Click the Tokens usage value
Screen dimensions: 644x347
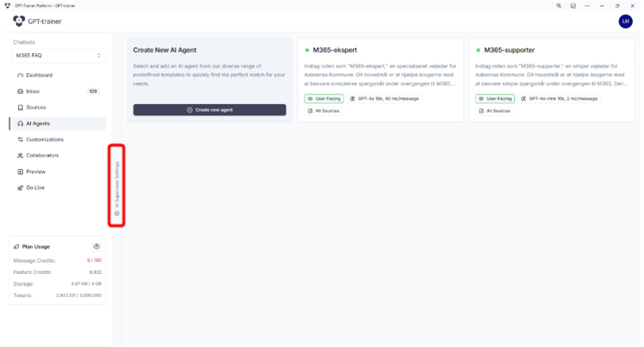[x=79, y=295]
